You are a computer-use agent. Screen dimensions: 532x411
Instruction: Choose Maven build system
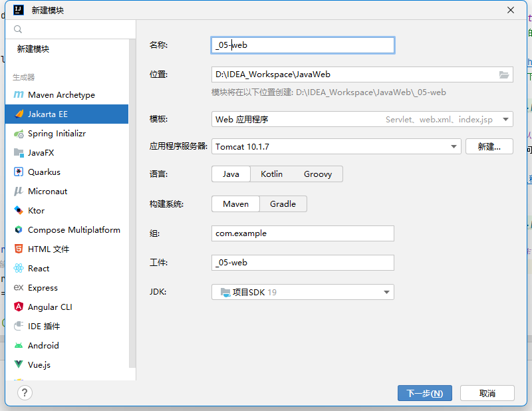tap(236, 204)
